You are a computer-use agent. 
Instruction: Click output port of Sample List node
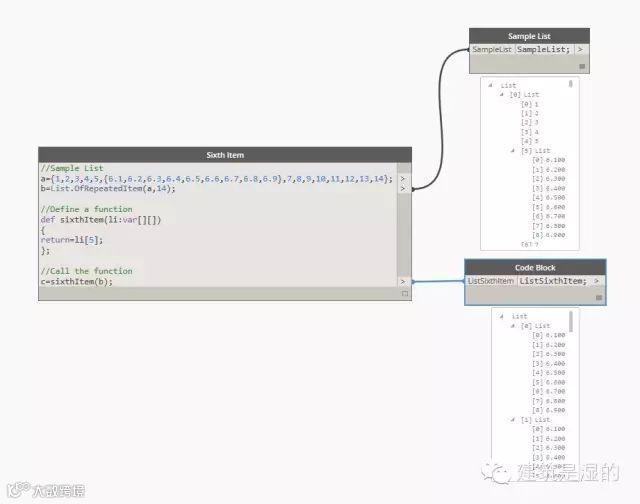pyautogui.click(x=580, y=49)
